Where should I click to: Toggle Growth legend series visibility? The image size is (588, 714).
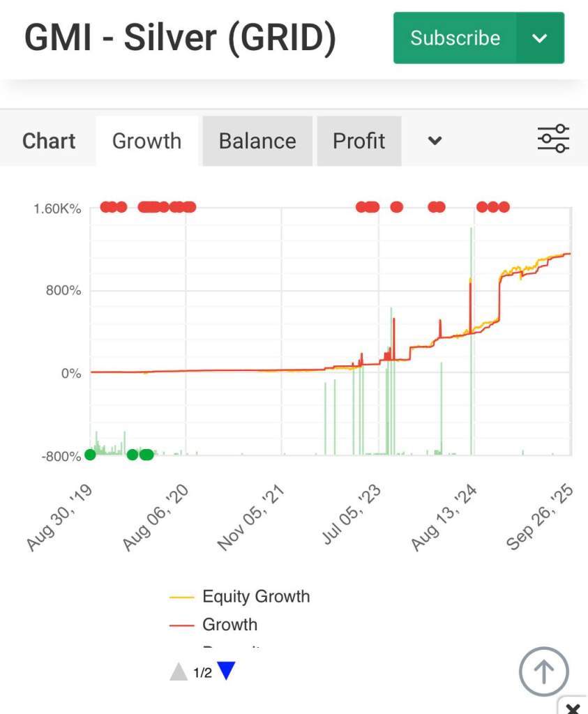pos(229,624)
